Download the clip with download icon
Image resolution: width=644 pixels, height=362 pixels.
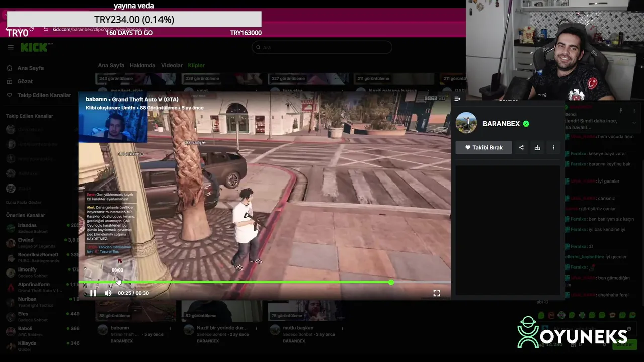537,147
